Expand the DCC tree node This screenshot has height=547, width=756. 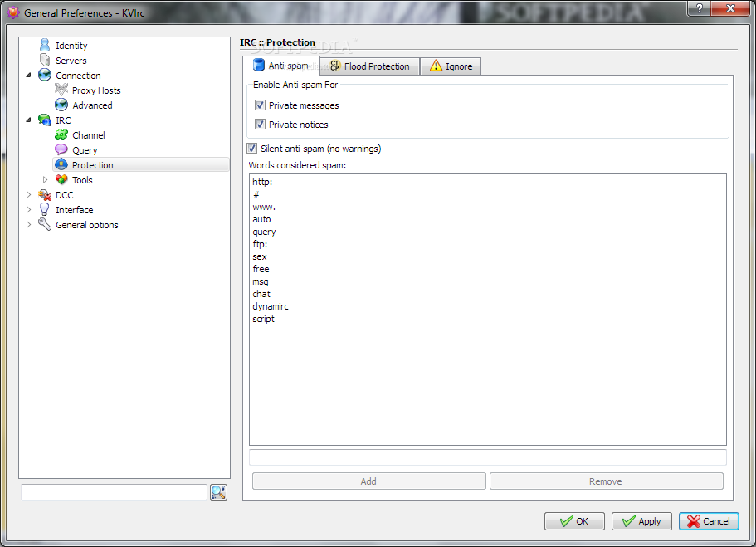[28, 194]
